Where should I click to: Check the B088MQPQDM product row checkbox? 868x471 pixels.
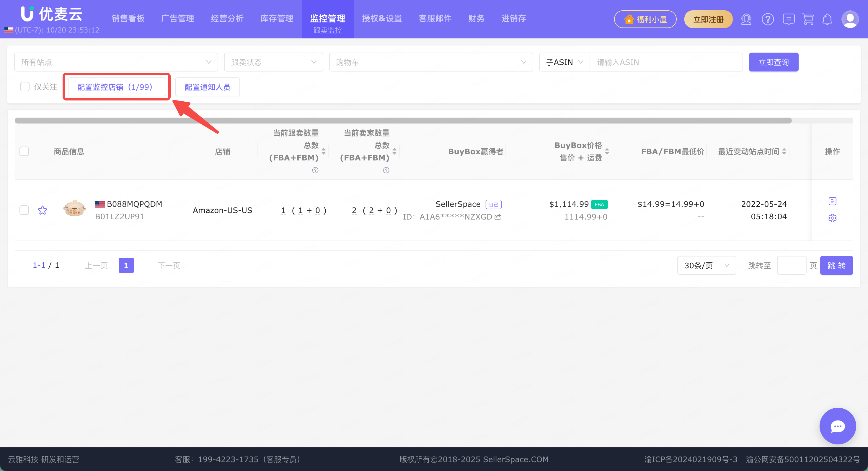[24, 210]
